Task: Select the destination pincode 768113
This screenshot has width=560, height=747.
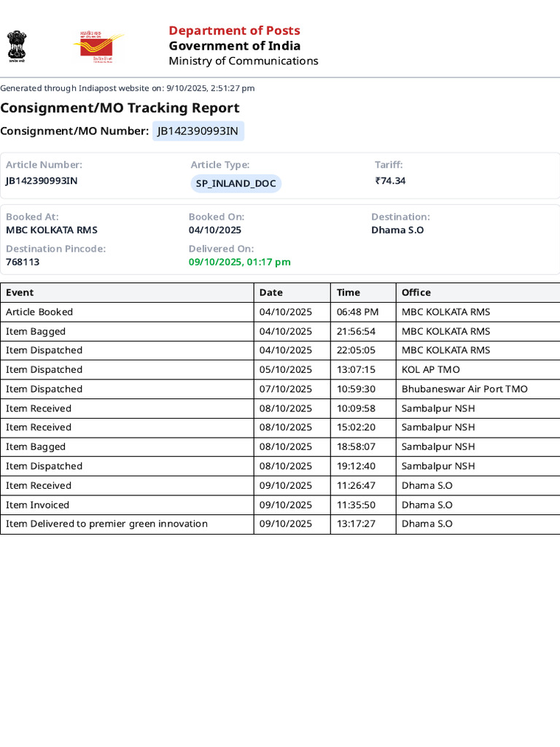Action: click(x=23, y=262)
